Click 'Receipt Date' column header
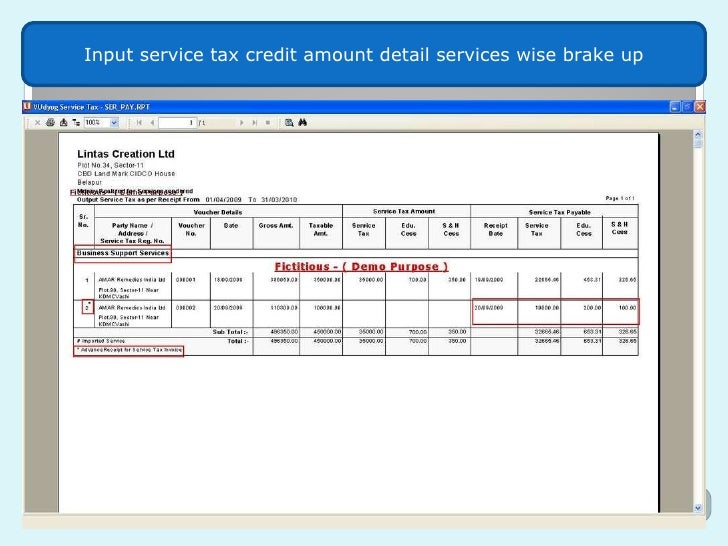Image resolution: width=728 pixels, height=546 pixels. [495, 229]
